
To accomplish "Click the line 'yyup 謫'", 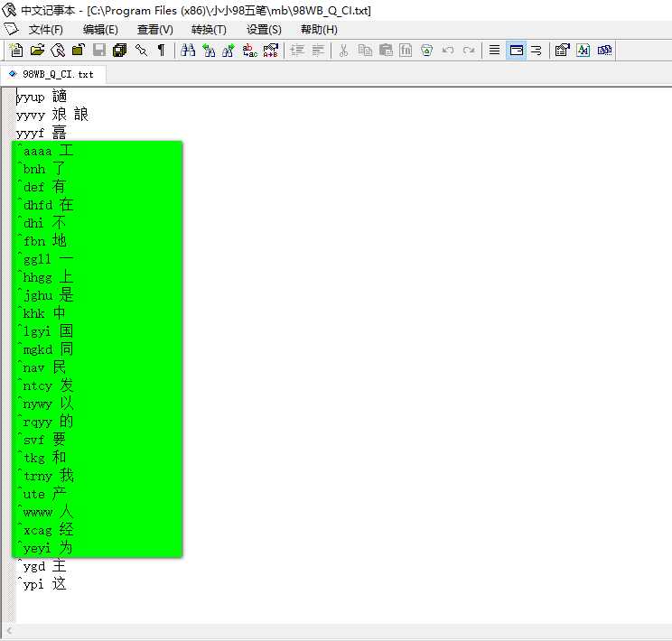I will [42, 97].
